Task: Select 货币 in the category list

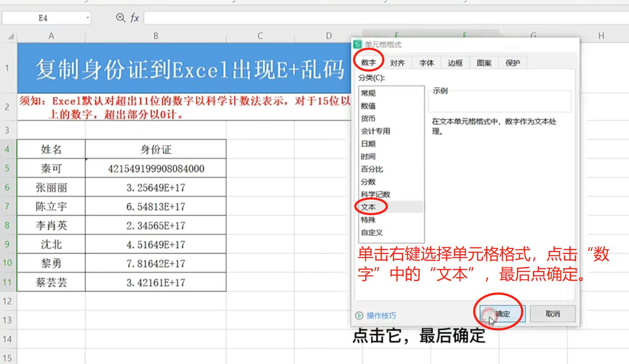Action: tap(391, 118)
